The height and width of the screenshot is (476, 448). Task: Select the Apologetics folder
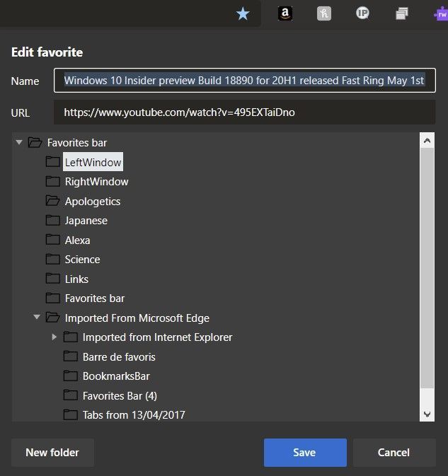[x=93, y=202]
